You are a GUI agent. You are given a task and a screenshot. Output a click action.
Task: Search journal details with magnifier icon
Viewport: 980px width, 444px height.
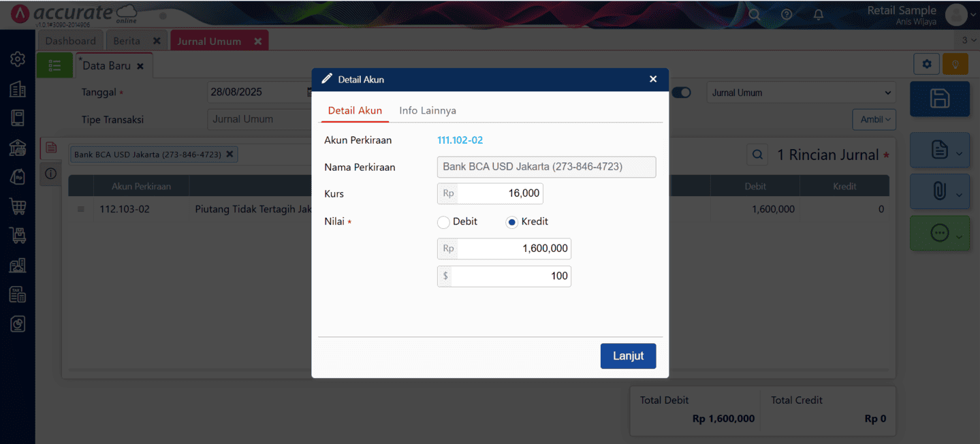coord(757,155)
